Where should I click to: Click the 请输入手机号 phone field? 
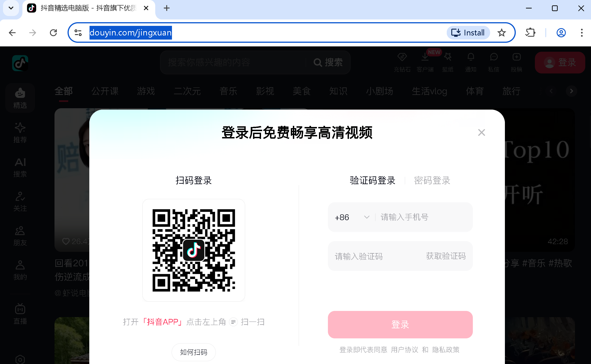click(x=424, y=217)
